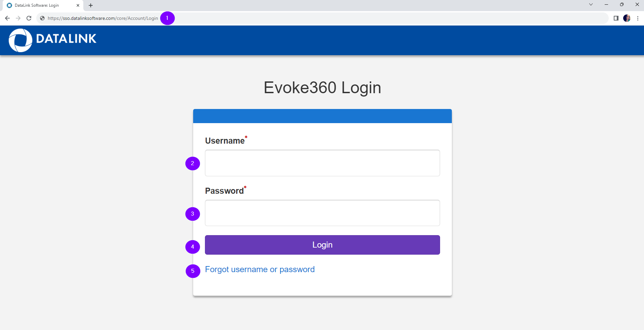Reload the page with refresh icon
Image resolution: width=644 pixels, height=330 pixels.
[x=29, y=18]
